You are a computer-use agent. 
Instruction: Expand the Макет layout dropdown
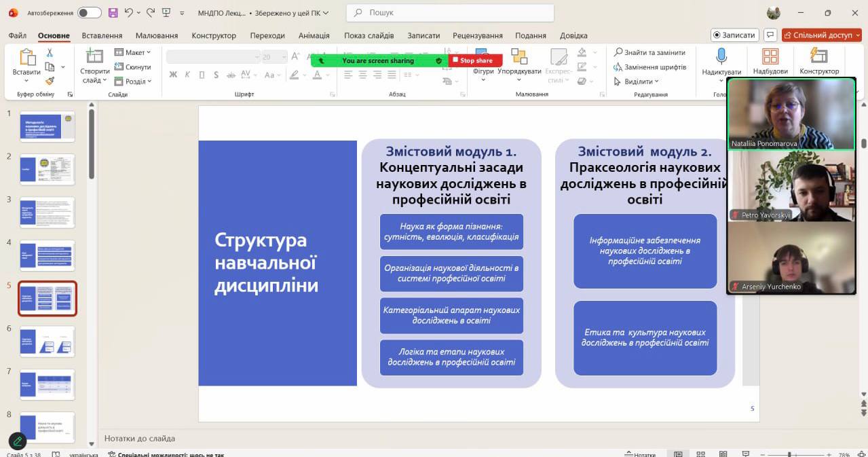pyautogui.click(x=133, y=52)
